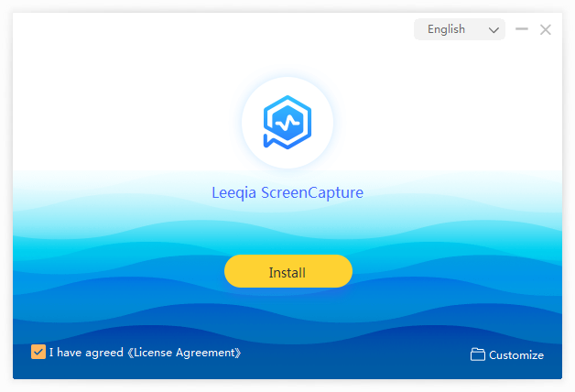
Task: Disable the 'I have agreed' option
Action: 38,352
